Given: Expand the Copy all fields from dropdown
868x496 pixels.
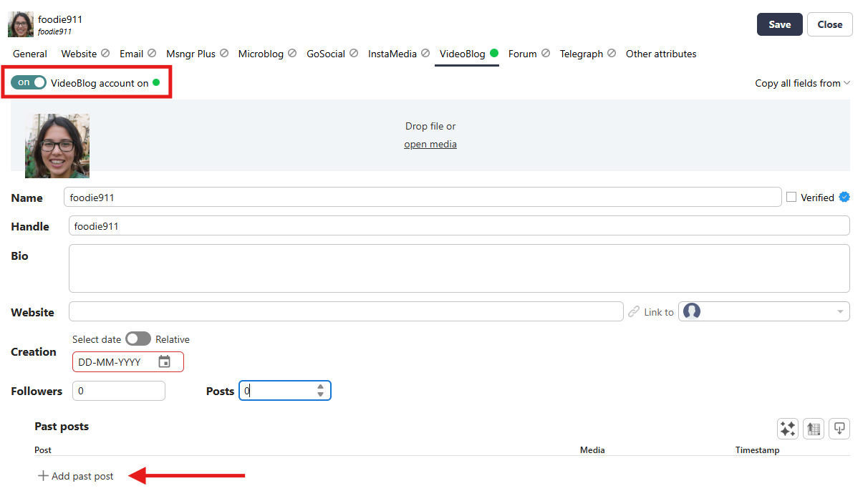Looking at the screenshot, I should pos(802,83).
